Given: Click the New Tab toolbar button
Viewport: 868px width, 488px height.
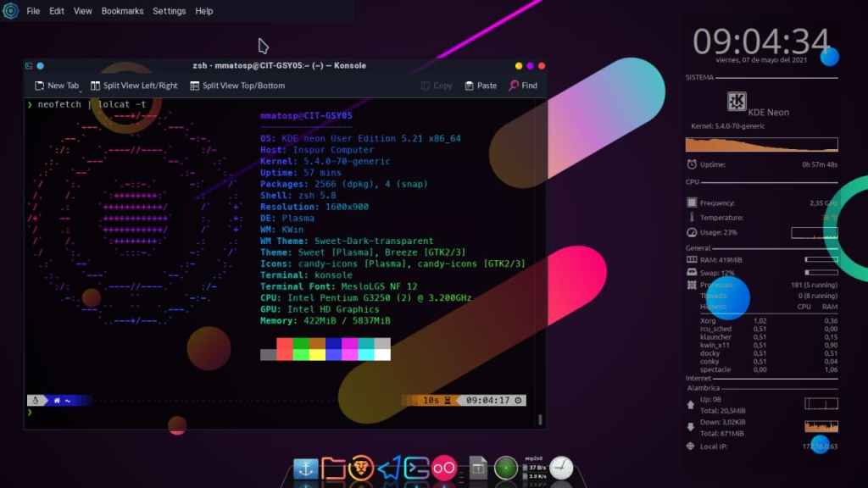Looking at the screenshot, I should [x=57, y=86].
